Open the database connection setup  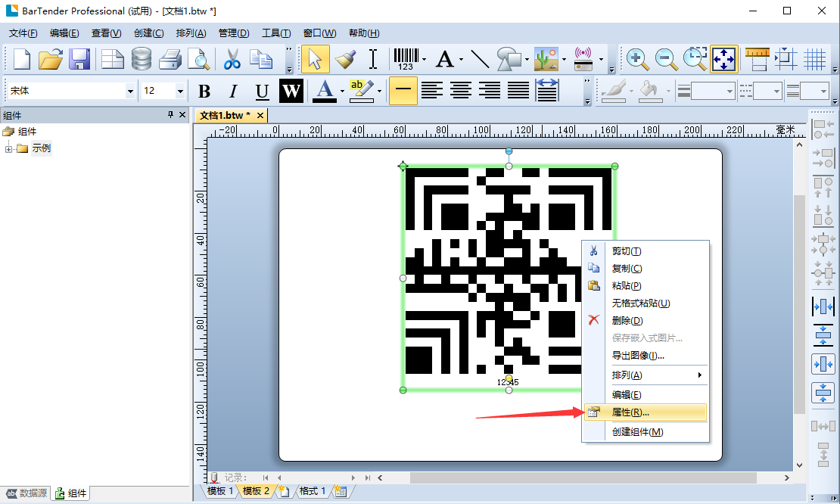(143, 59)
